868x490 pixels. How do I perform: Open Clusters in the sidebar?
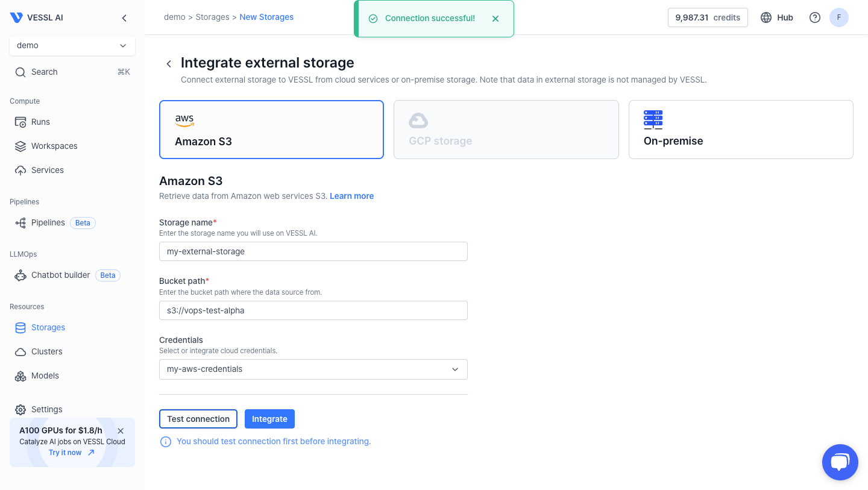coord(72,351)
